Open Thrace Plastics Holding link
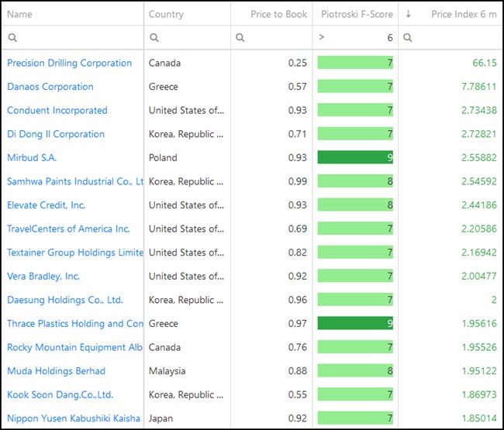504x430 pixels. coord(75,324)
